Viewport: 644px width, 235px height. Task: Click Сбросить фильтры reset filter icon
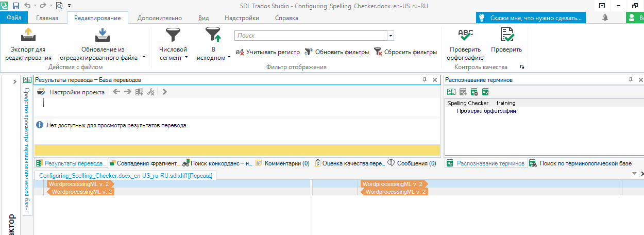click(378, 52)
